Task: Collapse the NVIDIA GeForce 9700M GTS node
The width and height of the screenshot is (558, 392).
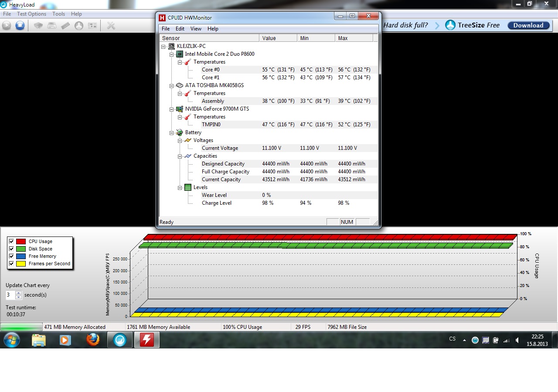Action: click(x=172, y=109)
